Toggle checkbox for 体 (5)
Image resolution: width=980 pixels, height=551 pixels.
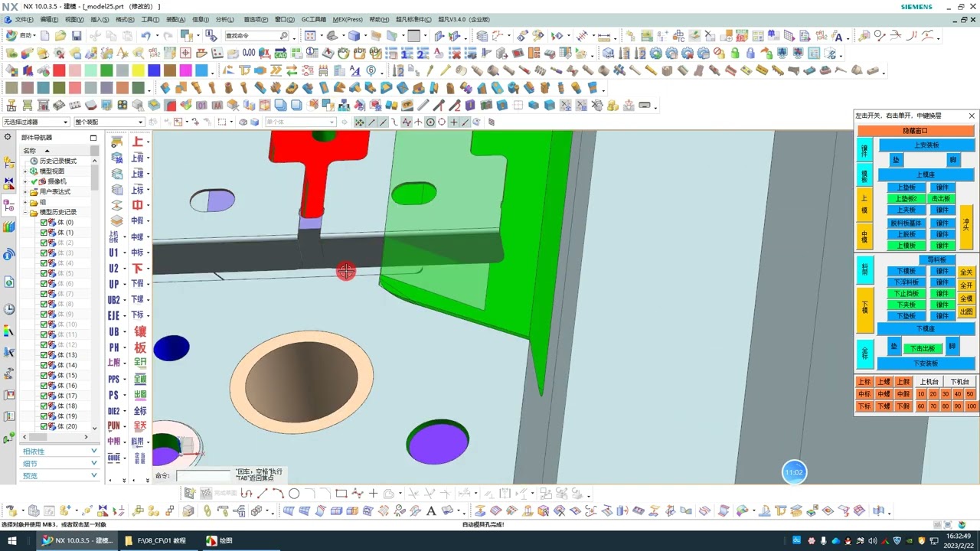click(44, 273)
